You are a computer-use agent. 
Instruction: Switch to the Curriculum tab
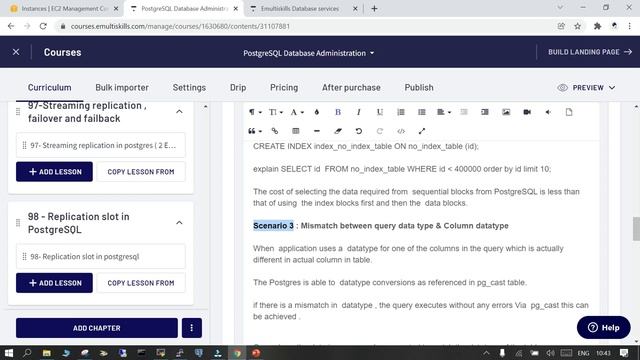pos(49,87)
